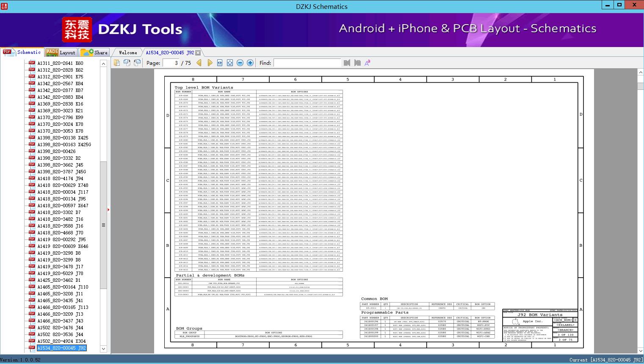644x364 pixels.
Task: Open A1466_820-00165 J113 schematic
Action: [x=63, y=307]
